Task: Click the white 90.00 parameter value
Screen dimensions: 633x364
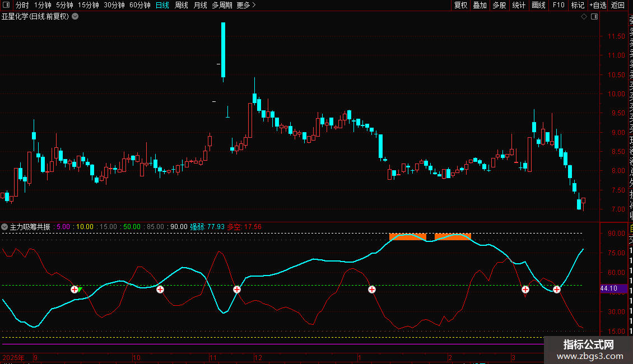Action: coord(179,227)
